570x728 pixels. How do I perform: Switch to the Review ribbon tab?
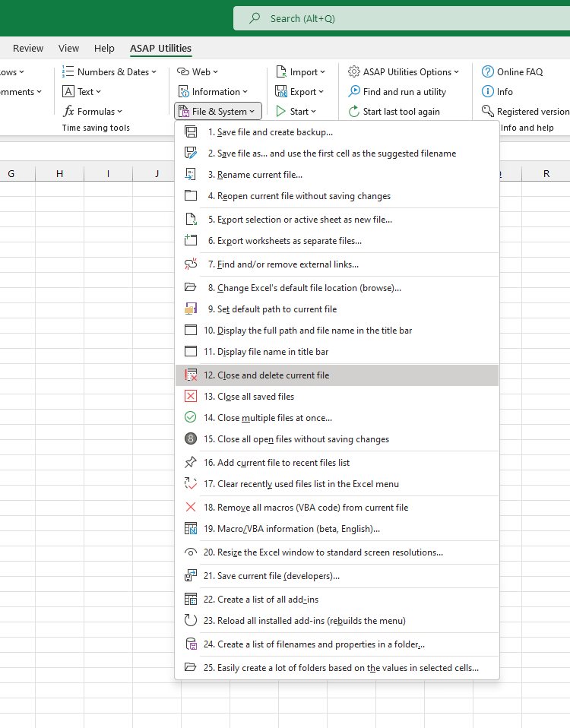coord(28,49)
